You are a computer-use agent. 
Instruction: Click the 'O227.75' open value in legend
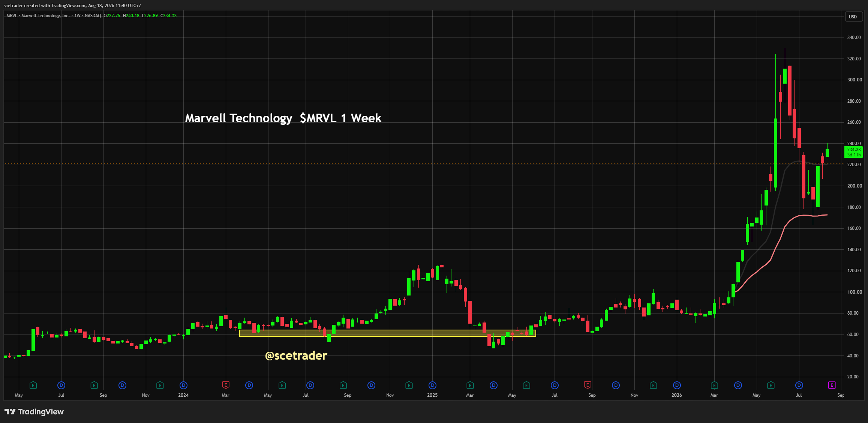click(112, 16)
